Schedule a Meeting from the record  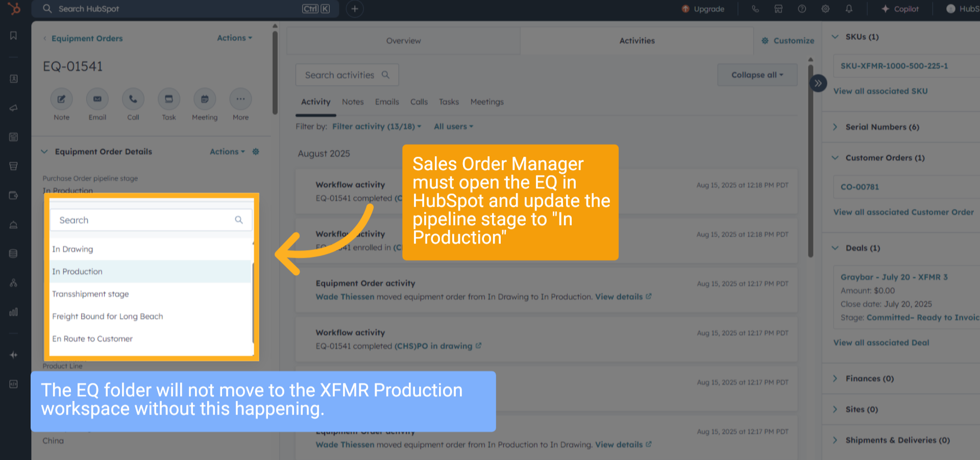[205, 99]
